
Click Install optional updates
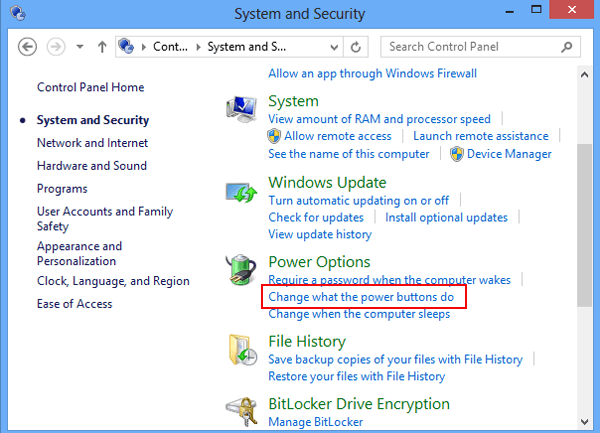[447, 217]
